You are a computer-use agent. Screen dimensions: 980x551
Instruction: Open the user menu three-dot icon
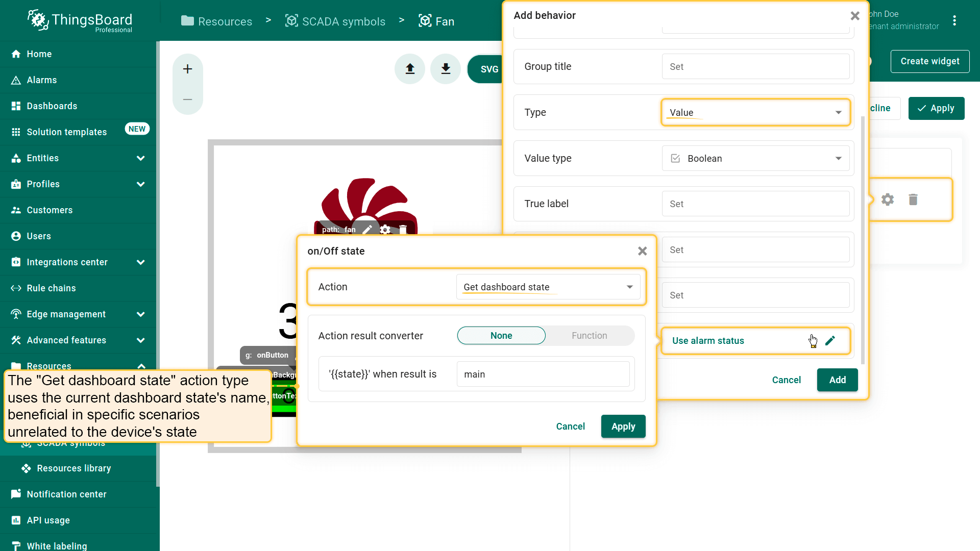click(954, 20)
